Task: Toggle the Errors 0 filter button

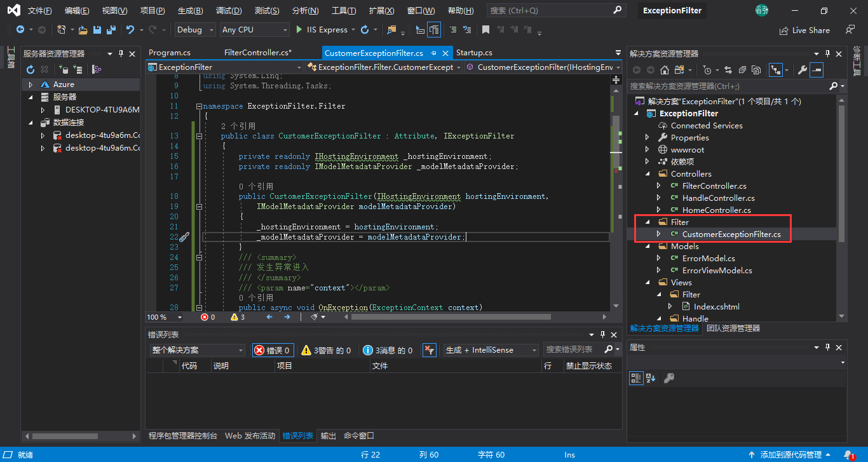Action: coord(273,350)
